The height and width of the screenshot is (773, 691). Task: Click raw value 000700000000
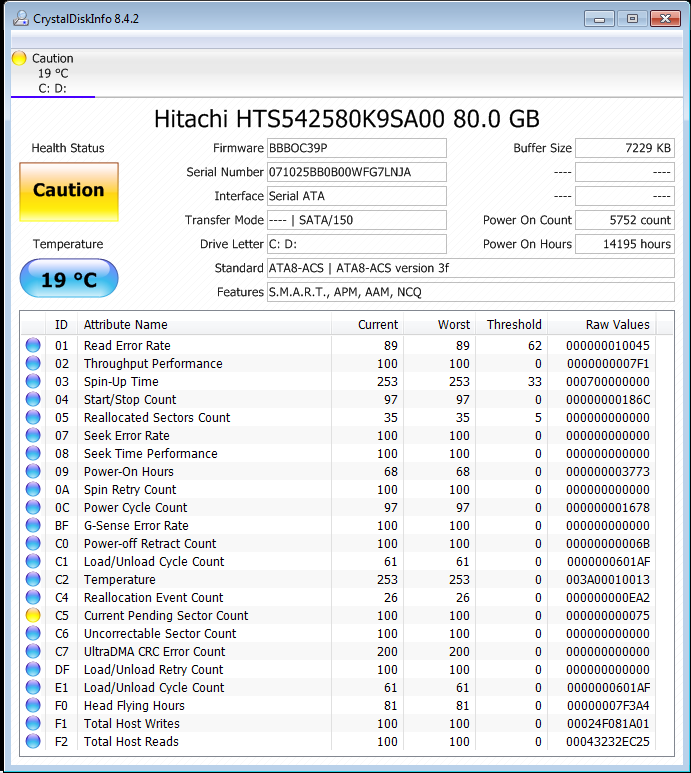click(608, 382)
